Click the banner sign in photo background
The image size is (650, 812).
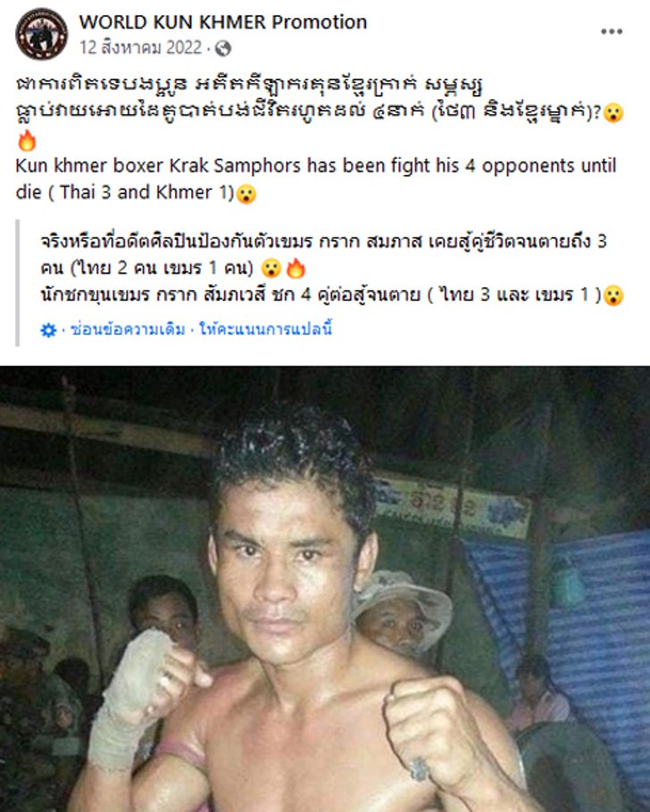pyautogui.click(x=453, y=505)
